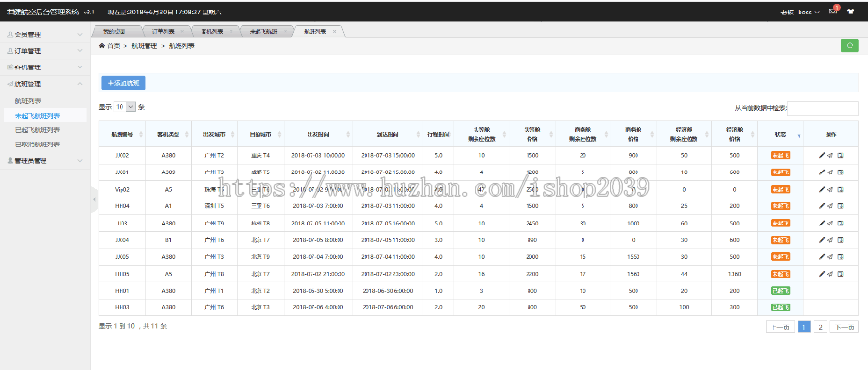Viewport: 868px width, 370px height.
Task: Click the rightmost action icon for JJ001
Action: tap(840, 172)
